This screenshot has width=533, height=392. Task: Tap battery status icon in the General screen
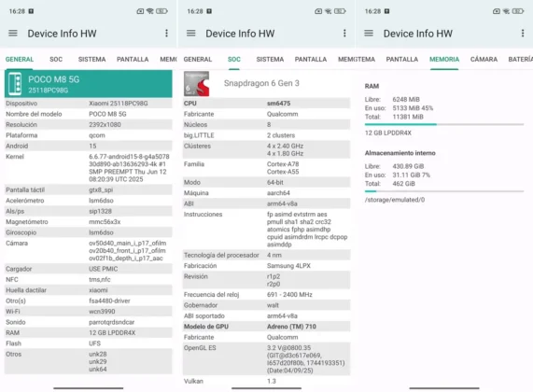click(161, 11)
